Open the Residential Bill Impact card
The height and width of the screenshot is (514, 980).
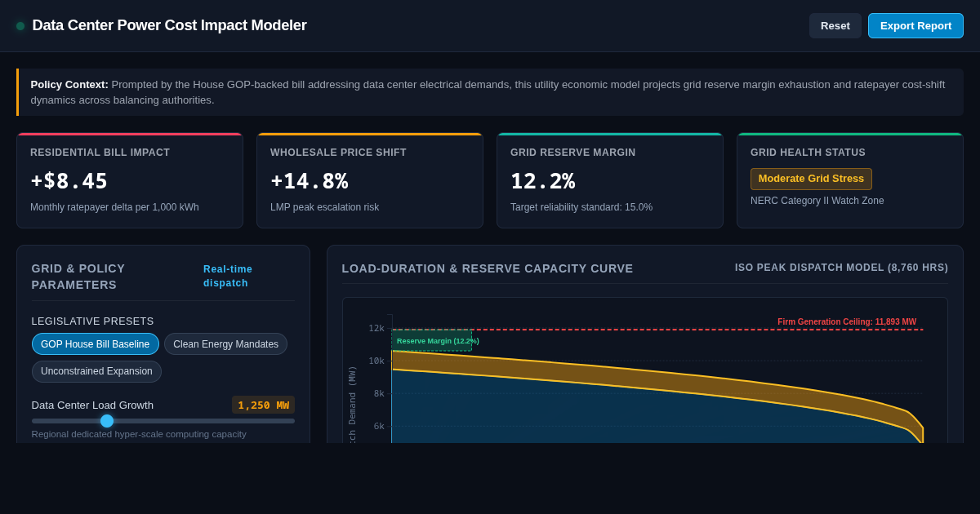(x=130, y=180)
